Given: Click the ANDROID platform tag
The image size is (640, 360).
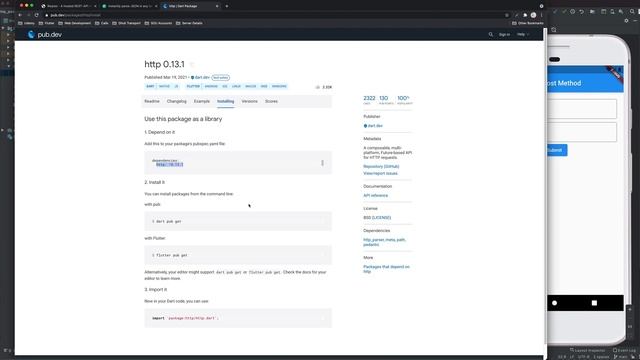Looking at the screenshot, I should tap(211, 87).
